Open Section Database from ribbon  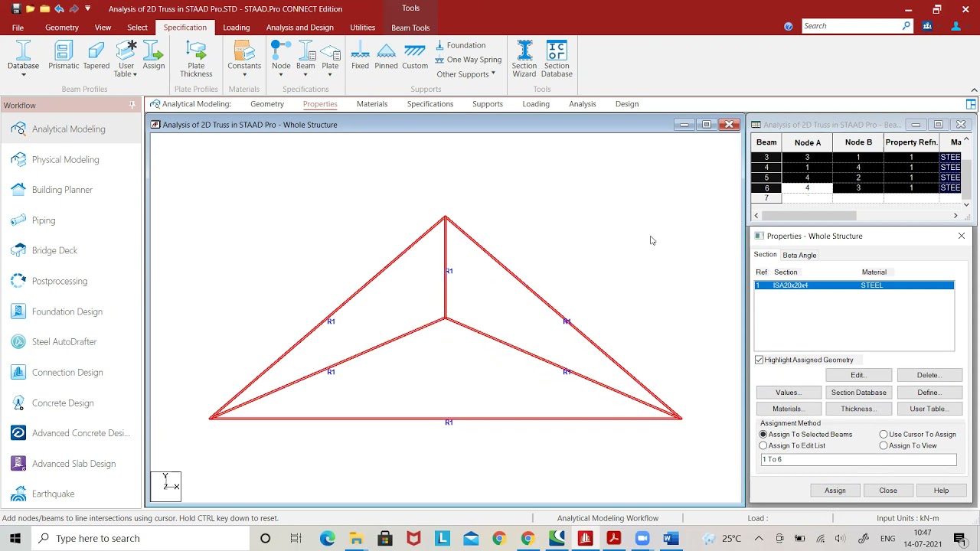click(557, 59)
